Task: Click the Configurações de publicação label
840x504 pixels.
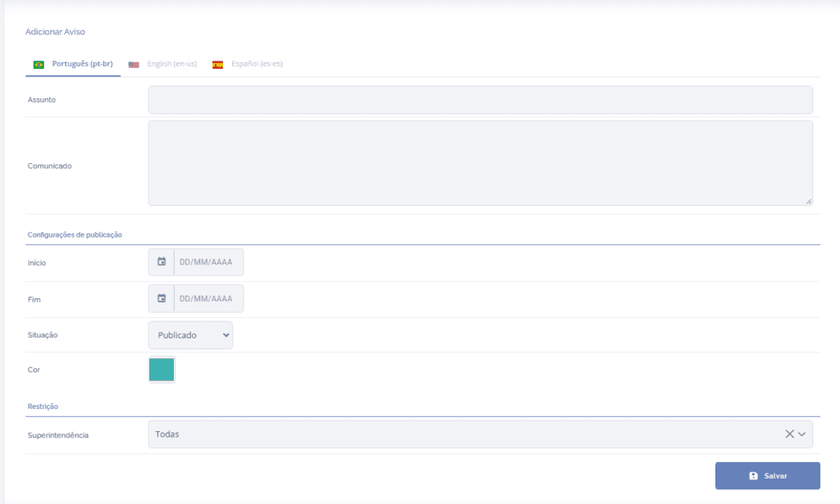Action: coord(75,234)
